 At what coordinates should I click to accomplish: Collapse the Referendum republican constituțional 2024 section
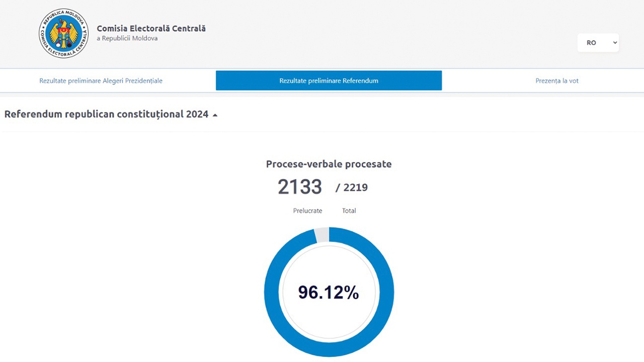111,114
